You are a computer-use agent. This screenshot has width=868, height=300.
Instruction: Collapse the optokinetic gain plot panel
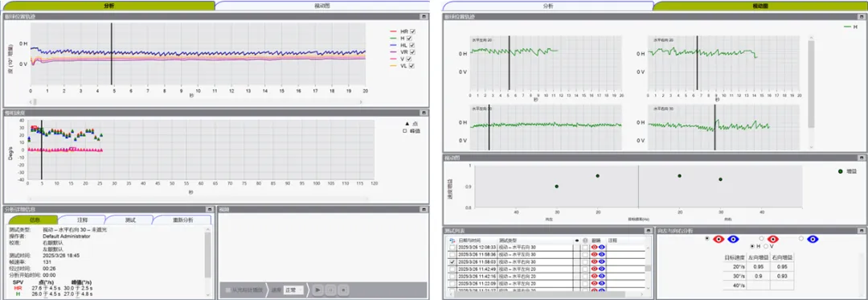861,158
